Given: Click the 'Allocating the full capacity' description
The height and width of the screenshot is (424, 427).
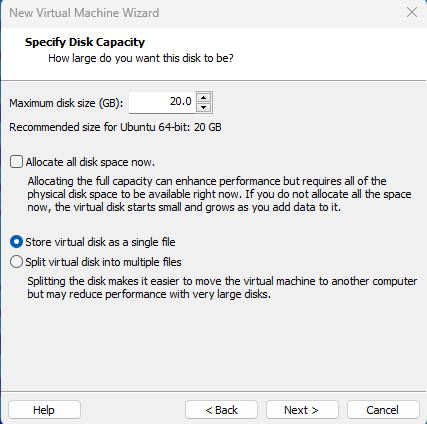Looking at the screenshot, I should pos(219,194).
